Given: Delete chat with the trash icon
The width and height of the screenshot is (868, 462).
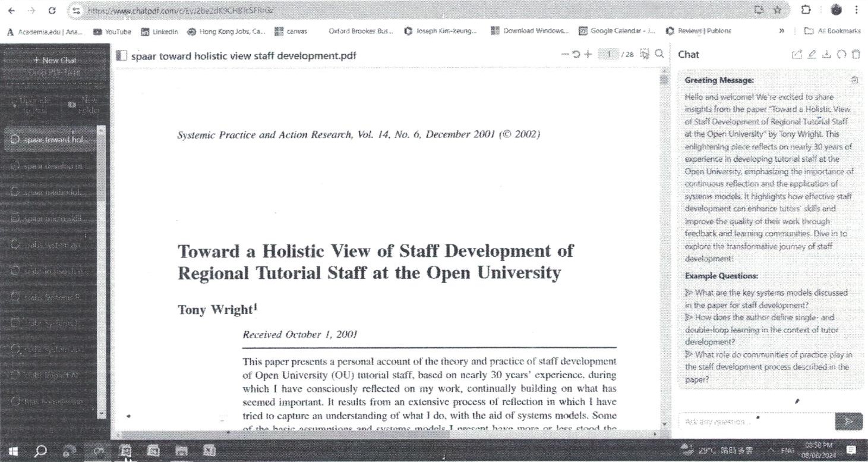Looking at the screenshot, I should pyautogui.click(x=856, y=55).
